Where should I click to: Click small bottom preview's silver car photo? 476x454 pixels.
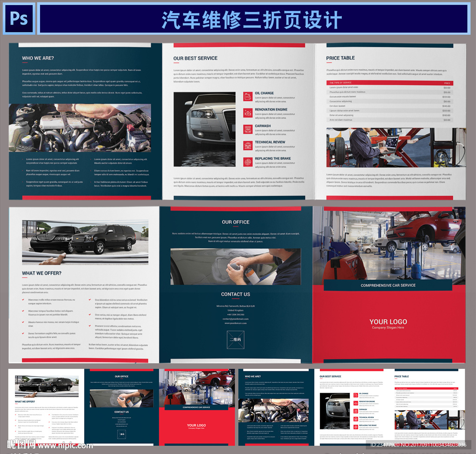click(x=335, y=411)
